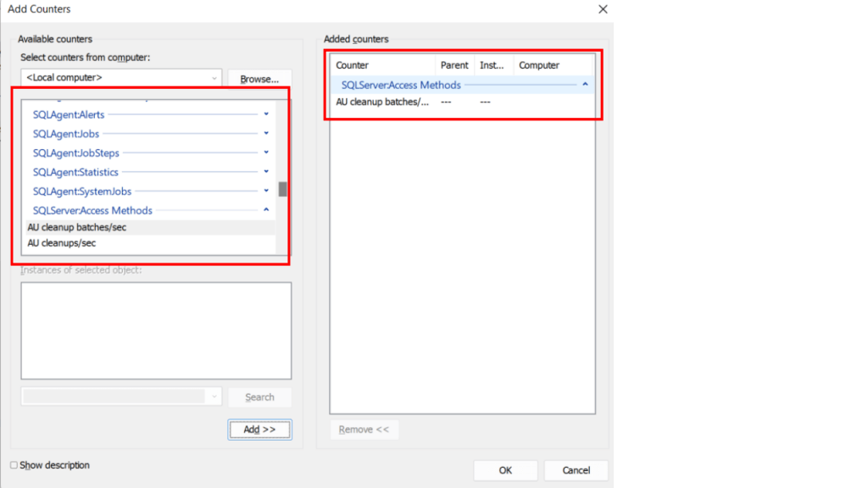The height and width of the screenshot is (488, 868).
Task: Click the Inst... column header
Action: click(494, 65)
